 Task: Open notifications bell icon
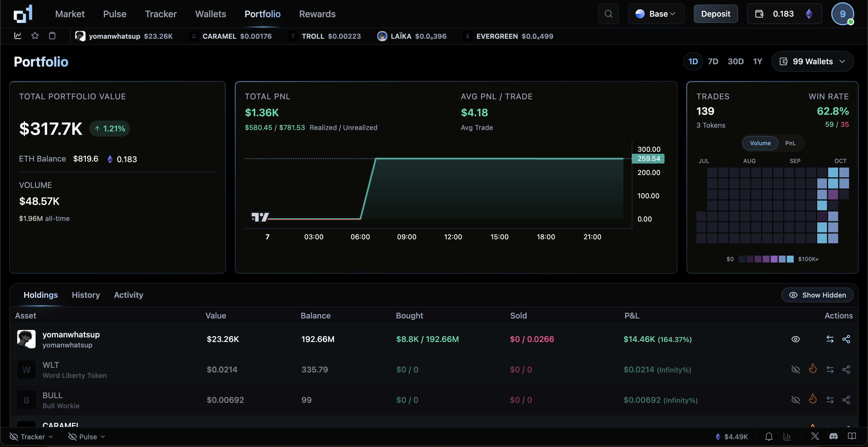(769, 437)
